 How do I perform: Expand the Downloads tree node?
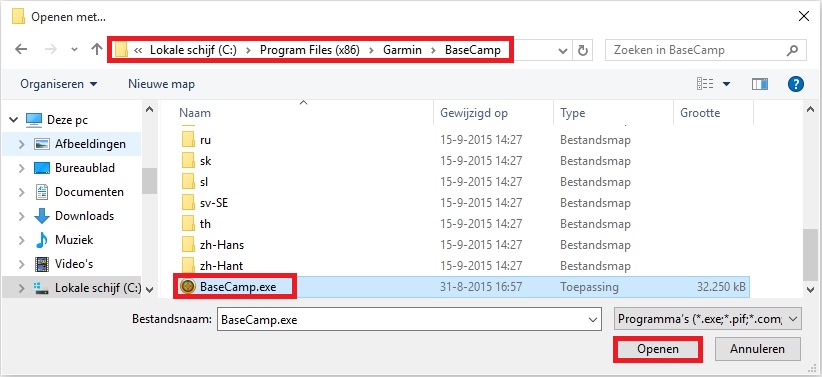pyautogui.click(x=21, y=216)
